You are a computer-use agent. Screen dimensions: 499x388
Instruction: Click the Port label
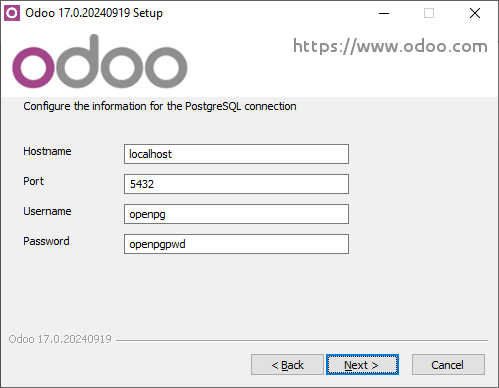click(33, 181)
